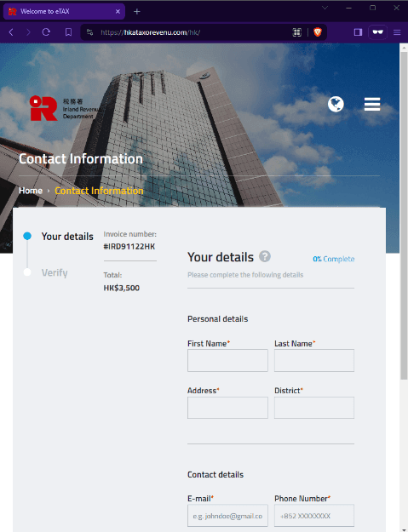The width and height of the screenshot is (408, 532).
Task: Focus the Address input field
Action: pos(227,408)
